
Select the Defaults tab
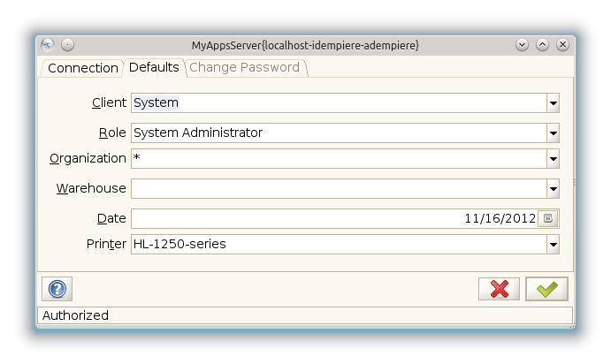[x=154, y=67]
